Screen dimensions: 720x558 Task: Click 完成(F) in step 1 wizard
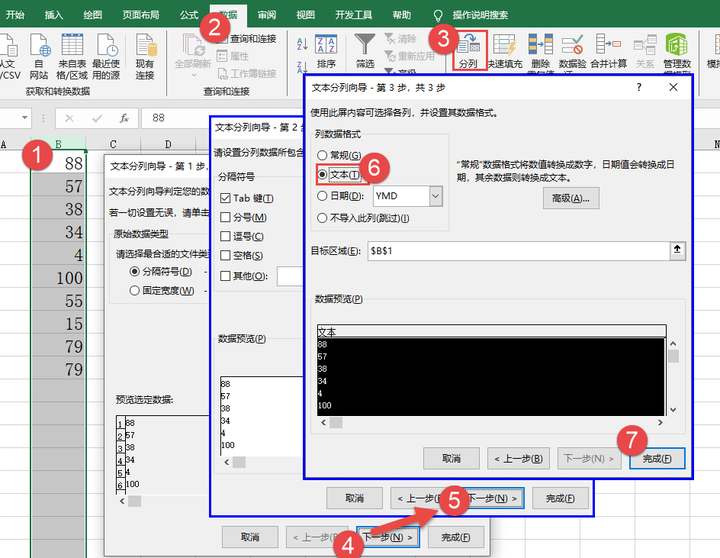click(456, 537)
